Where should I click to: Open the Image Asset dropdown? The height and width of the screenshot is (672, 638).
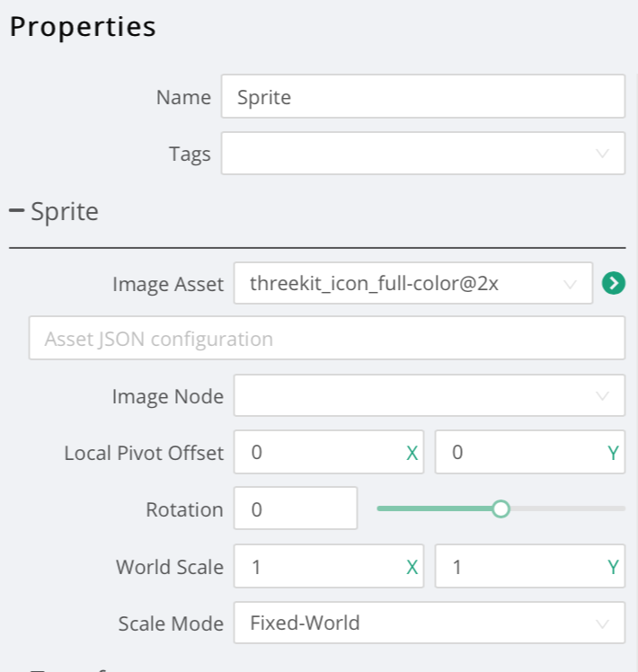click(412, 284)
